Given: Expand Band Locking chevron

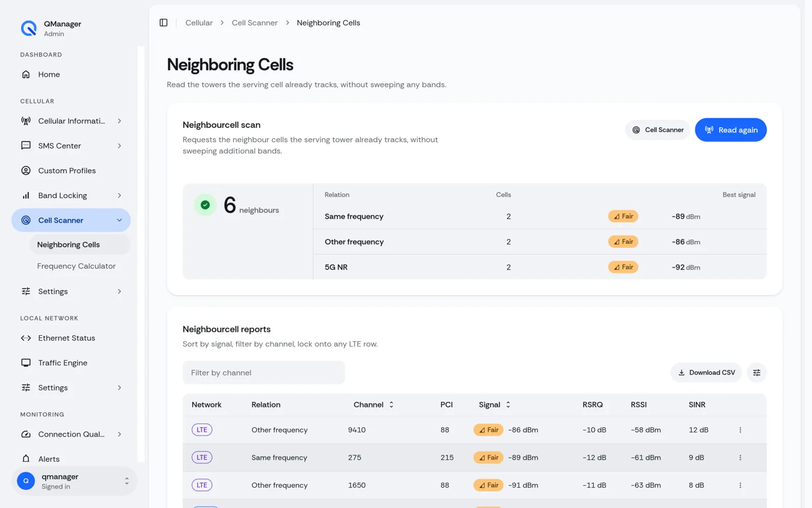Looking at the screenshot, I should 119,196.
